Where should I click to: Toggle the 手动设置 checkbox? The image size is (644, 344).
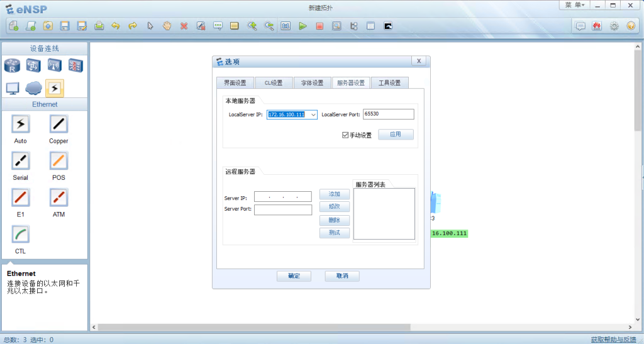coord(345,135)
